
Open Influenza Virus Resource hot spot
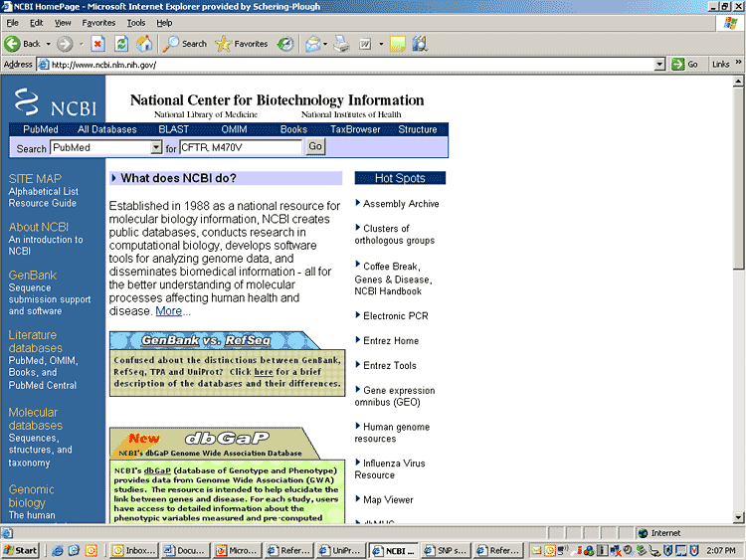click(390, 469)
